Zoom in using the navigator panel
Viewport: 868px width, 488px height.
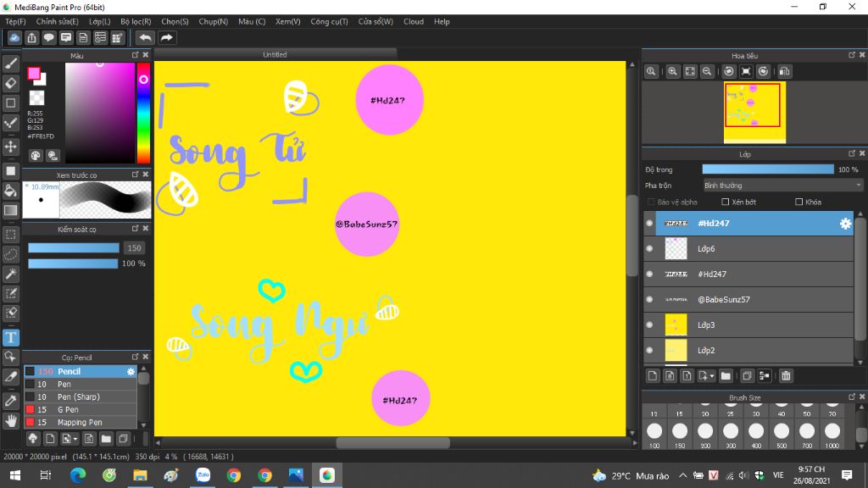[x=672, y=71]
